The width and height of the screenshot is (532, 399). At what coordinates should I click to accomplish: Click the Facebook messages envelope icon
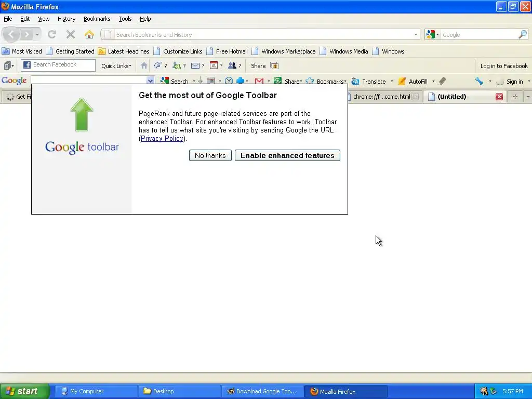click(x=195, y=65)
